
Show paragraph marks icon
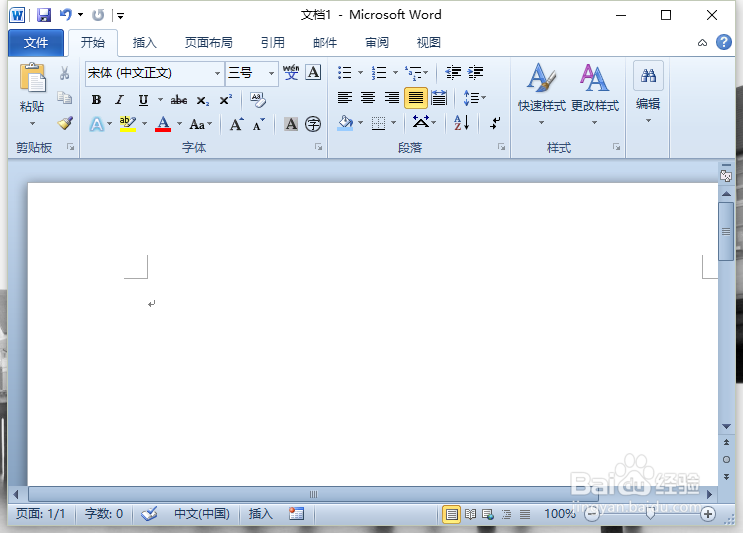pos(495,123)
